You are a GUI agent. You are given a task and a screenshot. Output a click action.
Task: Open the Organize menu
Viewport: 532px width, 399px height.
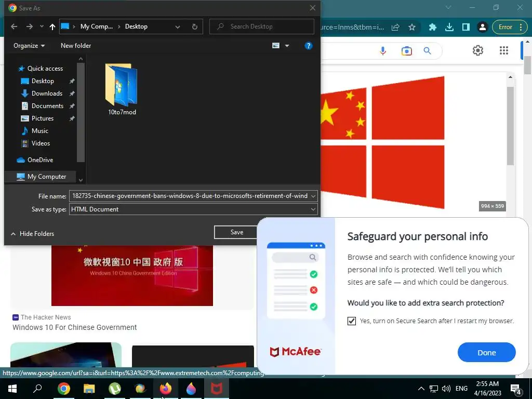tap(29, 46)
